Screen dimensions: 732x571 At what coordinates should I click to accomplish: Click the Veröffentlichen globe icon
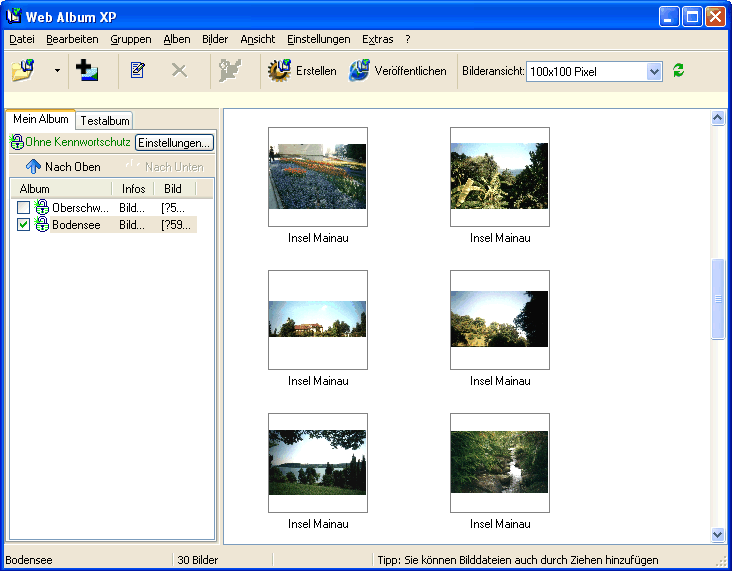(359, 70)
